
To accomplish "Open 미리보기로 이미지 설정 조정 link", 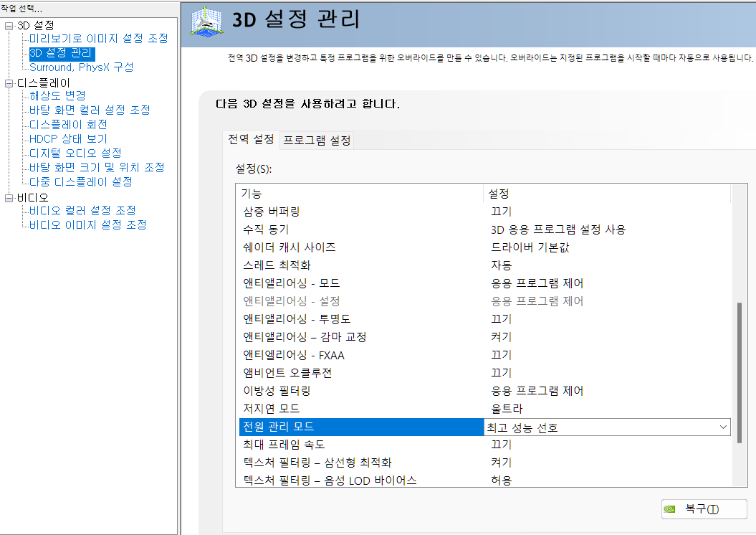I will (99, 39).
